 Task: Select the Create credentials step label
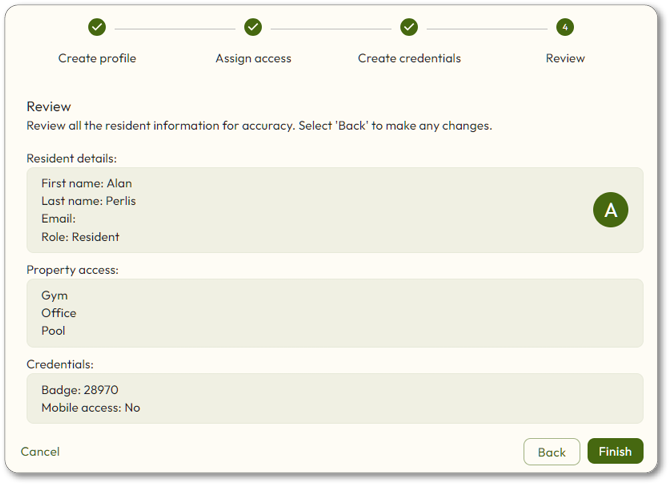(409, 58)
